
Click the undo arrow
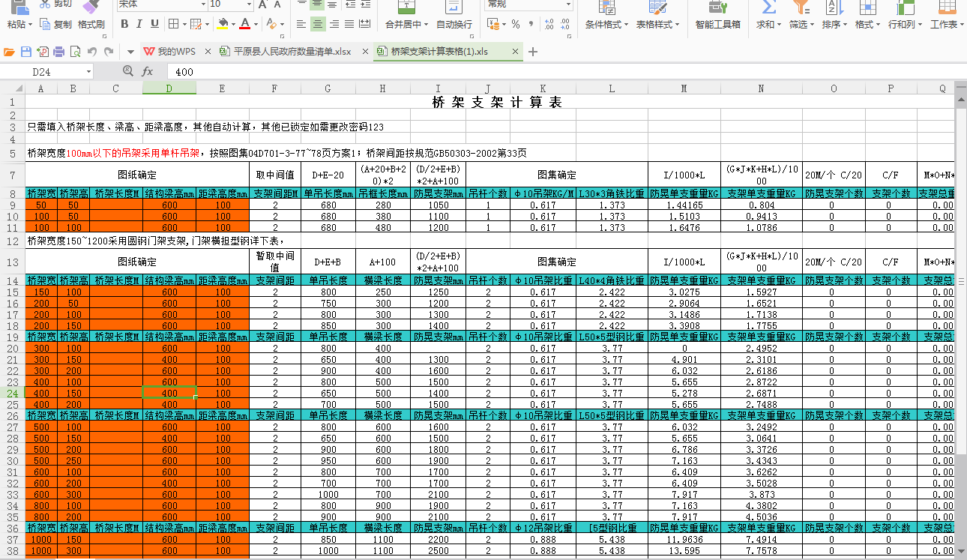pos(92,52)
